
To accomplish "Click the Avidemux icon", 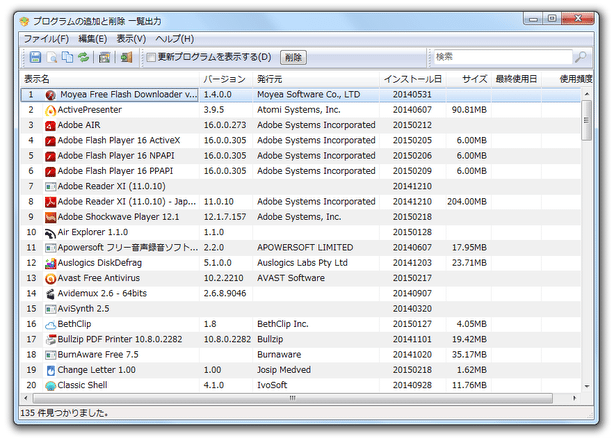I will click(x=51, y=294).
